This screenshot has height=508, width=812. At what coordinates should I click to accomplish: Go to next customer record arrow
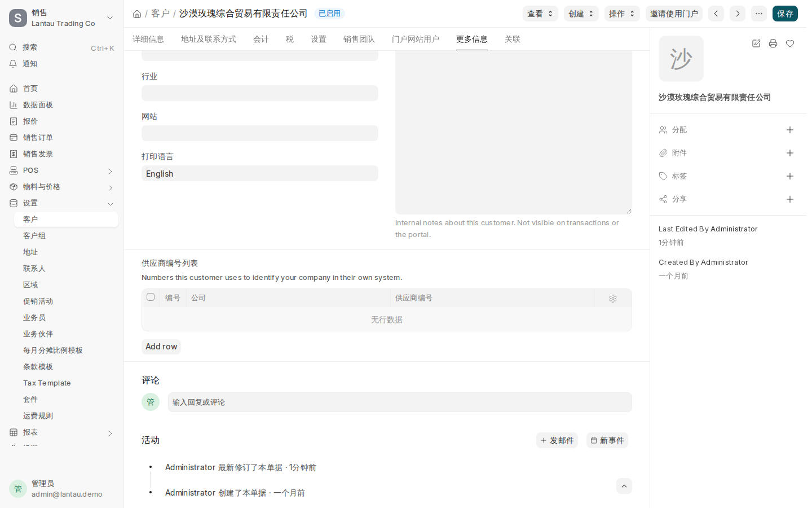click(x=738, y=14)
